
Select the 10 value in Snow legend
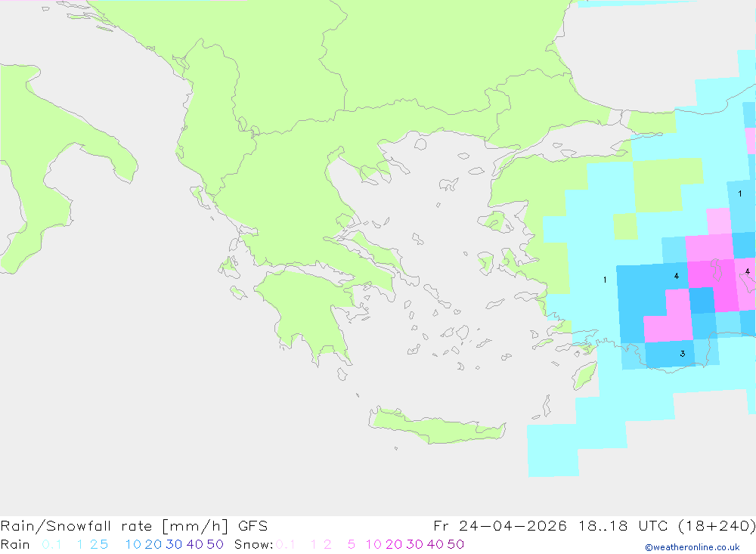click(x=373, y=544)
